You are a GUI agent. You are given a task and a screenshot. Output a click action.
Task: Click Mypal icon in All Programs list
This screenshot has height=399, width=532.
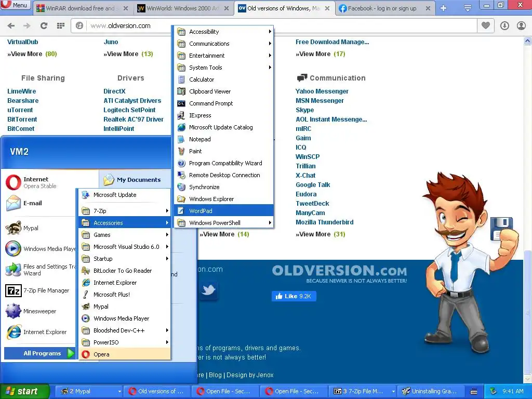click(86, 307)
